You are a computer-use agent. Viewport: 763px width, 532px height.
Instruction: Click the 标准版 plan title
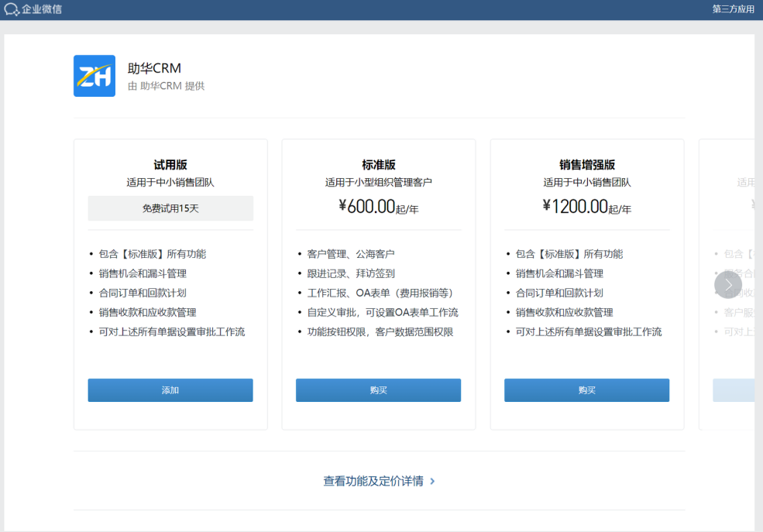379,165
